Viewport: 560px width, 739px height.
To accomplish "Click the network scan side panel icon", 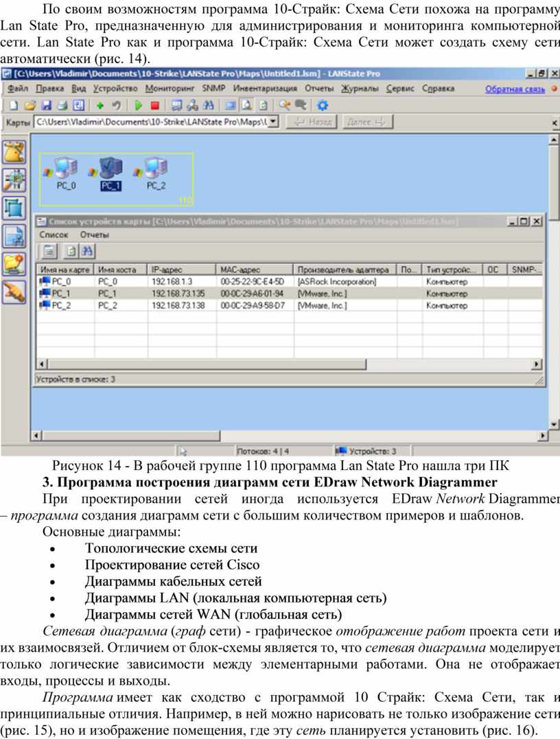I will [14, 180].
